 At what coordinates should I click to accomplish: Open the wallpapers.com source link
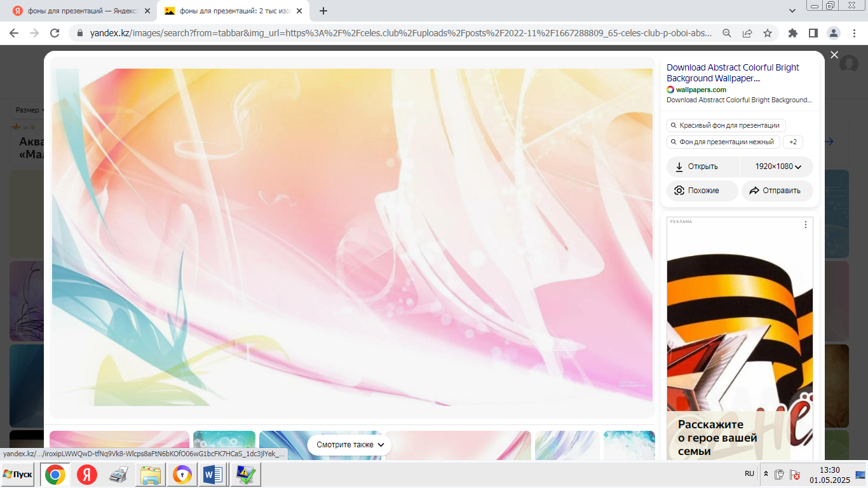click(701, 90)
